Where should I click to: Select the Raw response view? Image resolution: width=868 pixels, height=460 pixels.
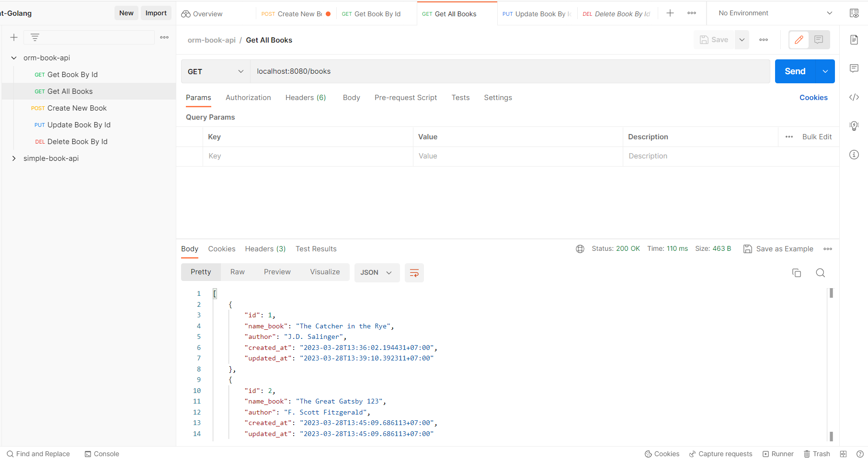[238, 272]
